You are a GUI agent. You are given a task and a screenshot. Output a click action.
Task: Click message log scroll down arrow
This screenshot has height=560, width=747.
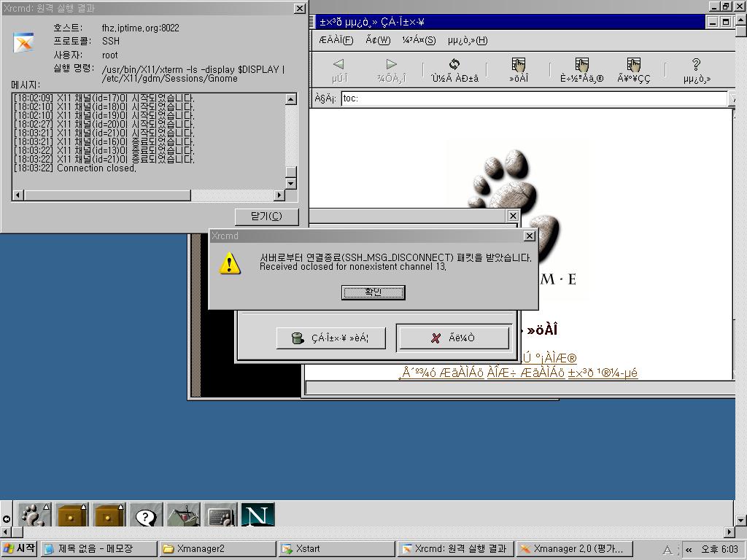coord(291,183)
